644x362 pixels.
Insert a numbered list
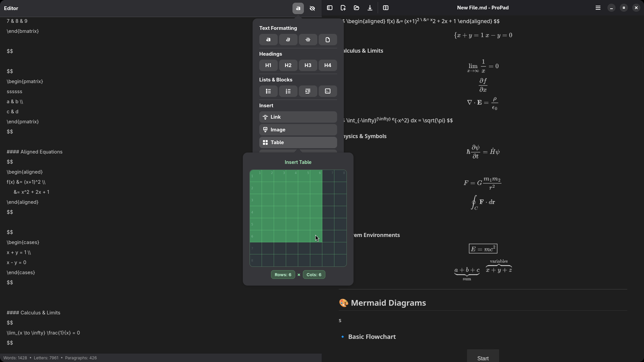pos(288,91)
